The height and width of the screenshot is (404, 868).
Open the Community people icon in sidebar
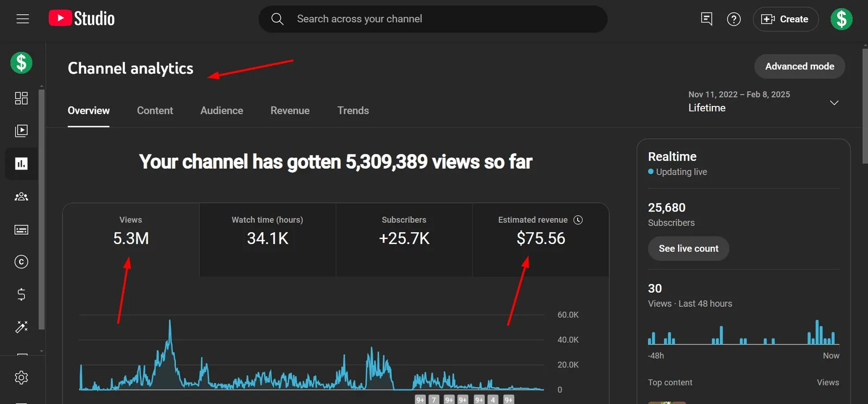21,197
